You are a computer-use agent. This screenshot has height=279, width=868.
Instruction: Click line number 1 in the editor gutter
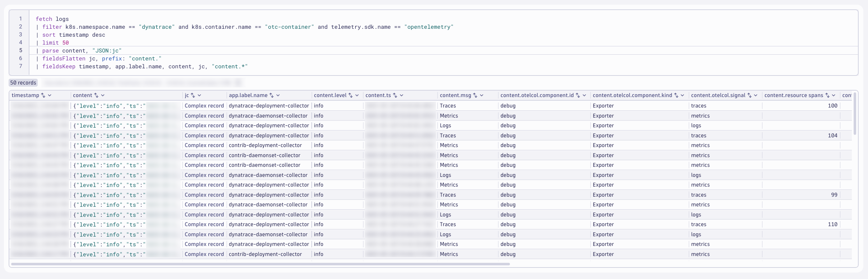point(21,19)
